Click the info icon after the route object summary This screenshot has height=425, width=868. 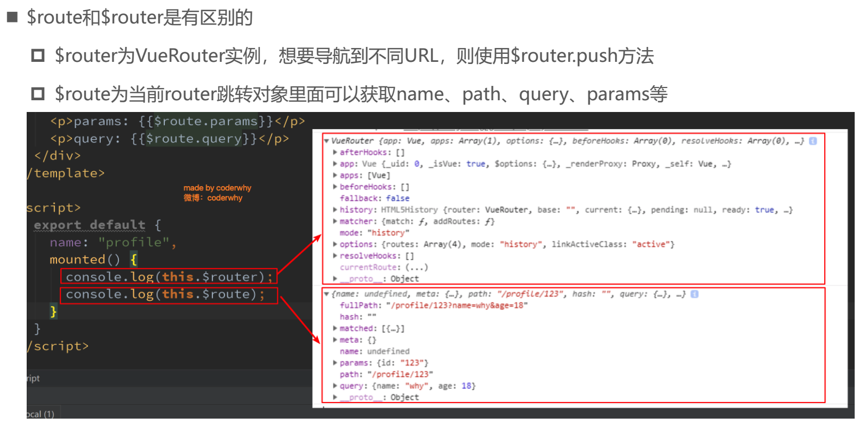click(694, 294)
